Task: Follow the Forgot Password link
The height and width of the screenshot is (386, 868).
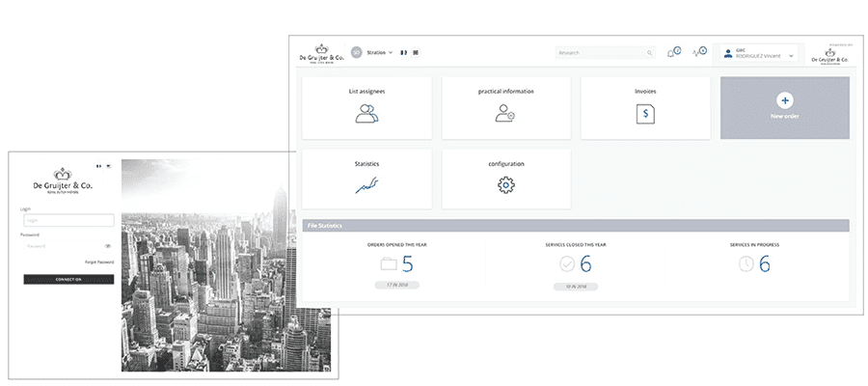Action: [99, 262]
